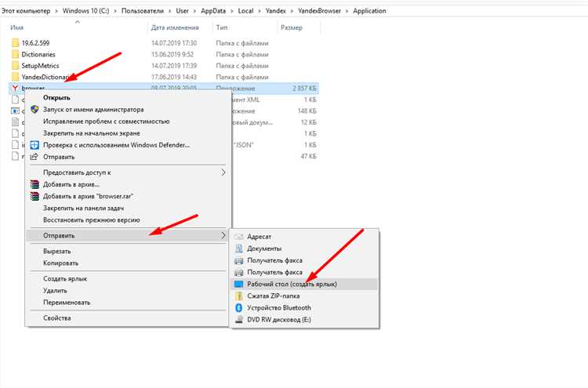Click the Windows Defender scan icon
This screenshot has width=588, height=388.
tap(34, 145)
